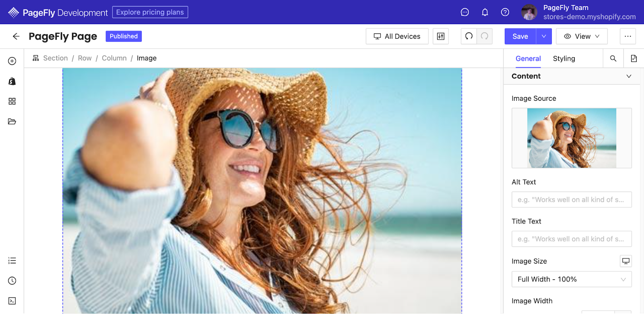Image resolution: width=644 pixels, height=314 pixels.
Task: Open the View dropdown
Action: click(582, 36)
